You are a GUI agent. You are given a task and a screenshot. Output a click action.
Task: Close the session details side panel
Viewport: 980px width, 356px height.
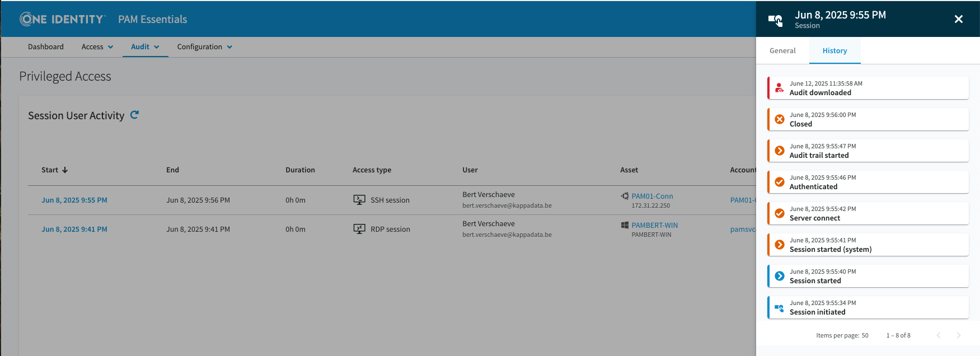point(958,19)
